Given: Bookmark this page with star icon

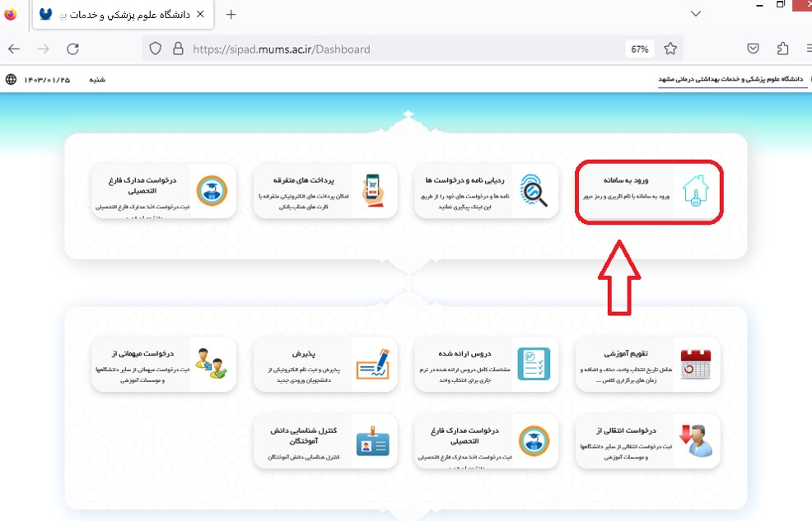Looking at the screenshot, I should [670, 49].
